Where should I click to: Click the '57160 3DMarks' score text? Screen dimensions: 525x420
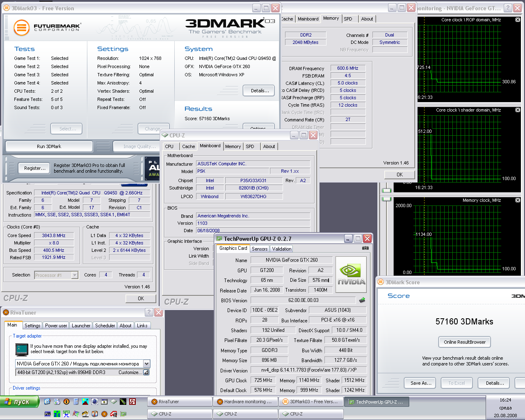point(464,322)
